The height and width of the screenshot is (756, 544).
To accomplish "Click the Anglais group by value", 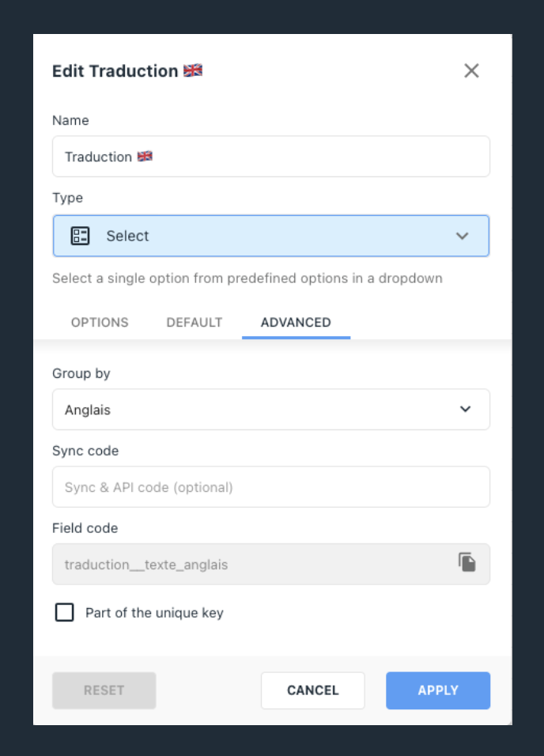I will point(88,410).
